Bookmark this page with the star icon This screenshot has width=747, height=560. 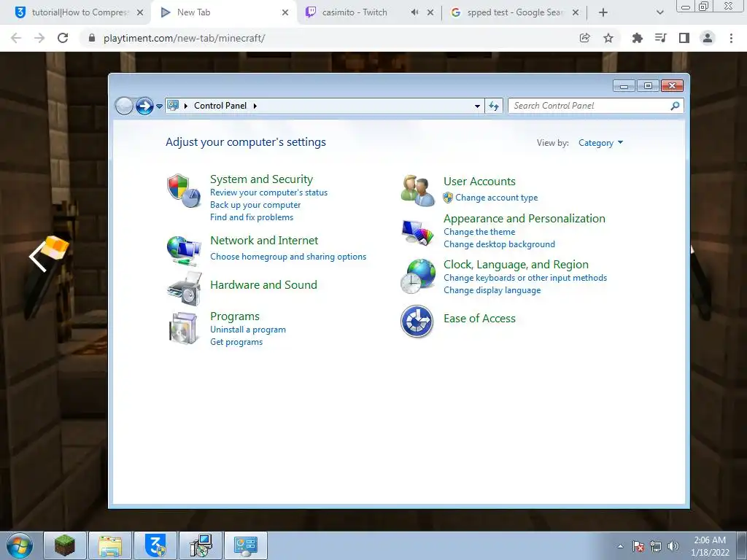[608, 38]
